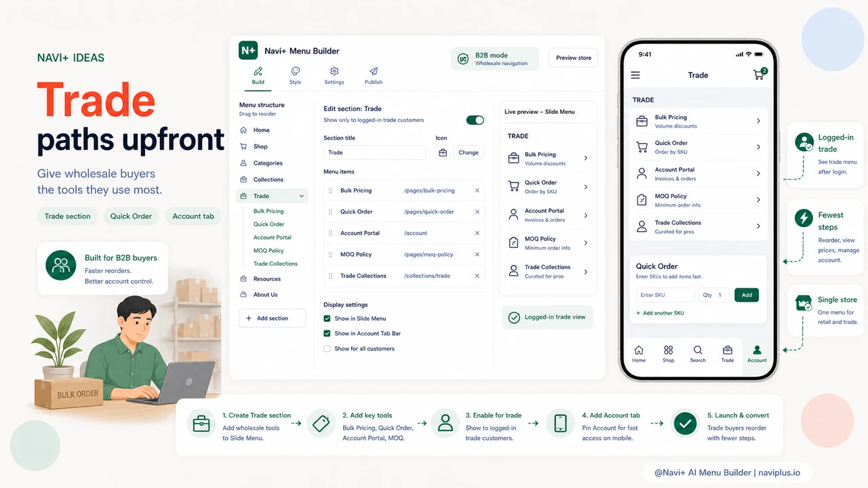The width and height of the screenshot is (868, 488).
Task: Open Trade Collections chevron in live preview
Action: point(586,272)
